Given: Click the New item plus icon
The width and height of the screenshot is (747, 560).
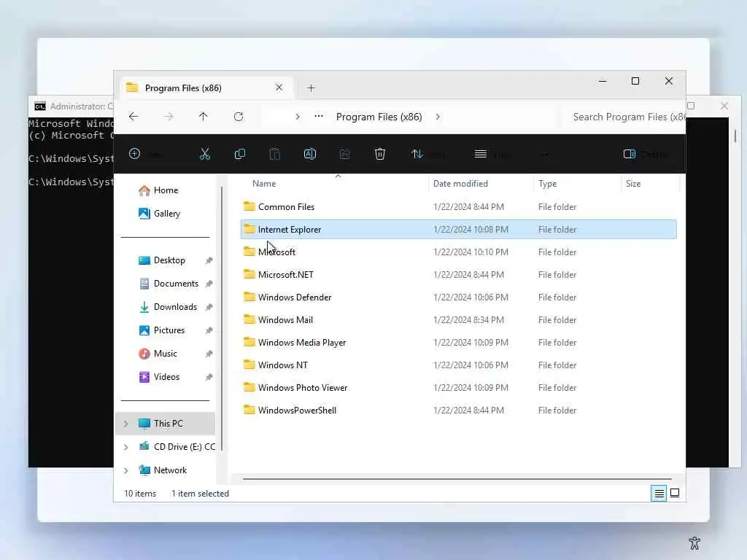Looking at the screenshot, I should pyautogui.click(x=135, y=154).
